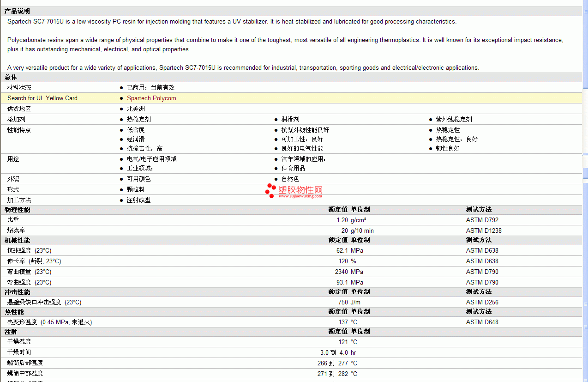Select the 自然色 appearance entry

click(290, 179)
